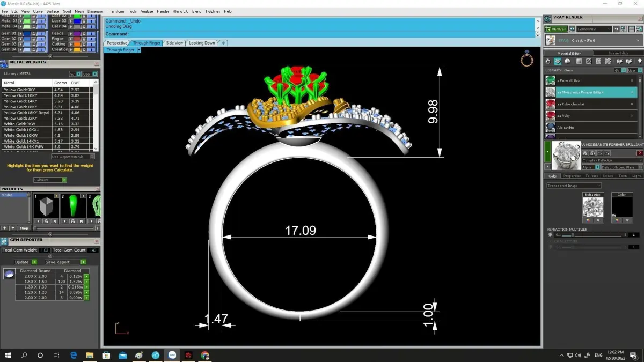This screenshot has width=644, height=362.
Task: Click the green arrow left of material preview
Action: [x=548, y=152]
